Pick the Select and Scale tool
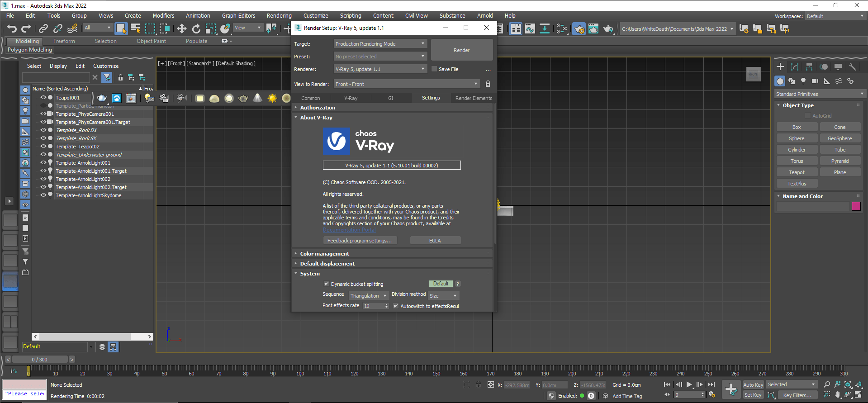868x403 pixels. (x=210, y=28)
